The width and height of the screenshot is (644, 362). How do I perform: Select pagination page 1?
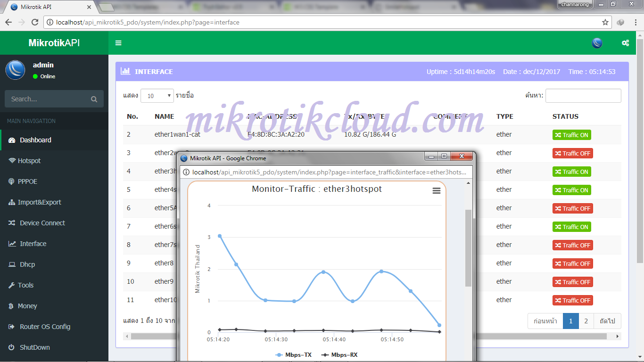coord(571,321)
